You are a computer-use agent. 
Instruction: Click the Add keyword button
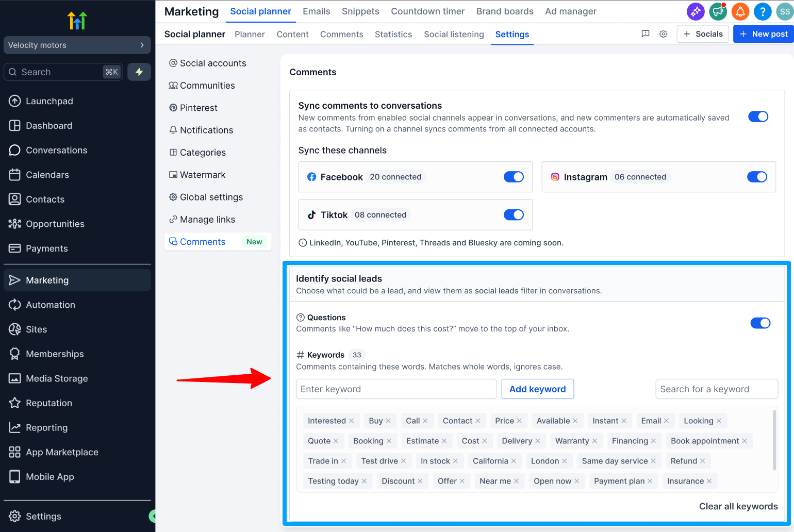[x=538, y=389]
